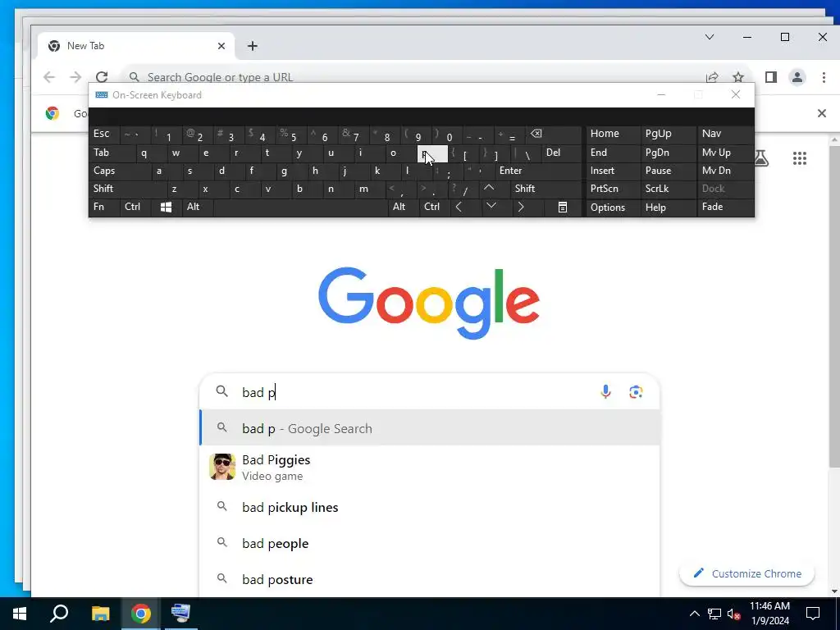The image size is (840, 630).
Task: Open the Google apps grid
Action: coord(799,158)
